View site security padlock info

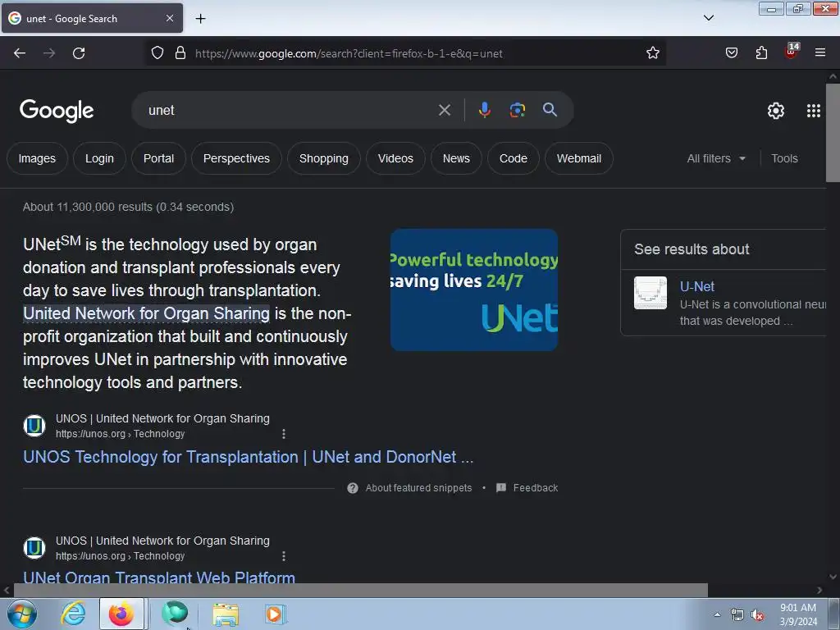(x=180, y=53)
